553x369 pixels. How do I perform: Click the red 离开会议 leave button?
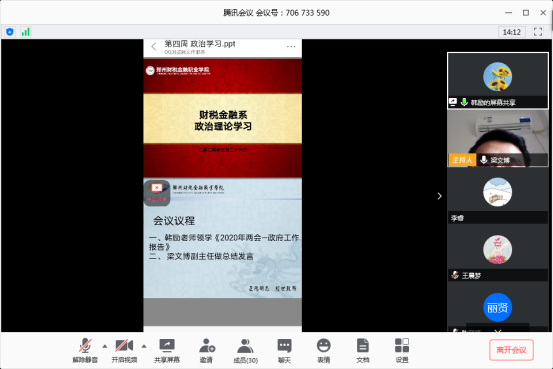(511, 350)
